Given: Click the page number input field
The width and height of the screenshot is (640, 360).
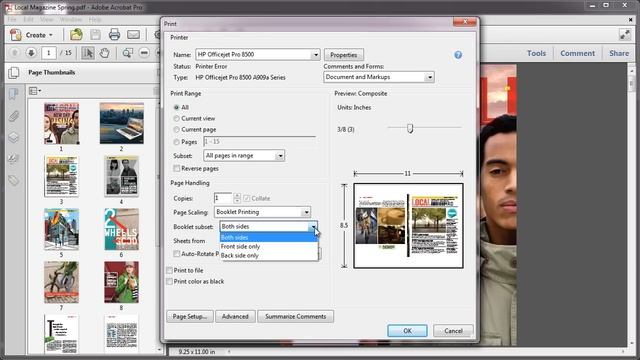Looking at the screenshot, I should click(x=48, y=53).
